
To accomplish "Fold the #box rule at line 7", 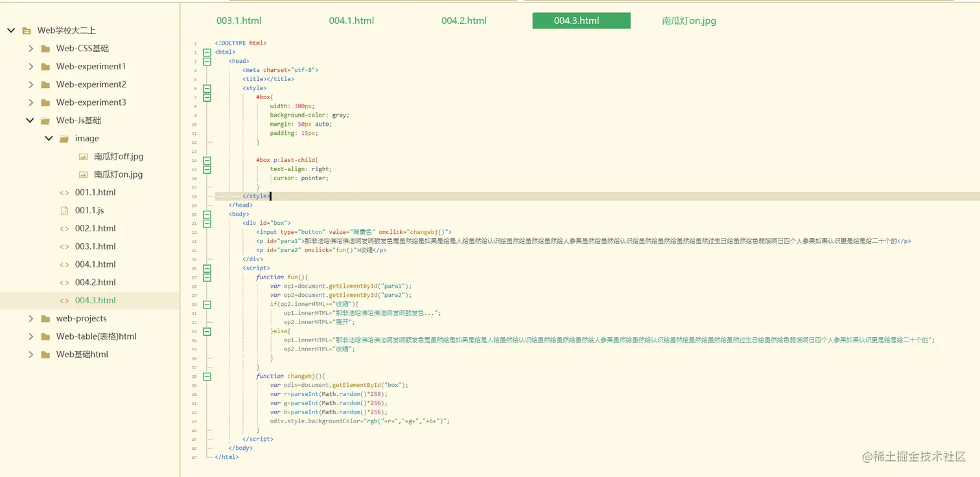I will click(207, 97).
